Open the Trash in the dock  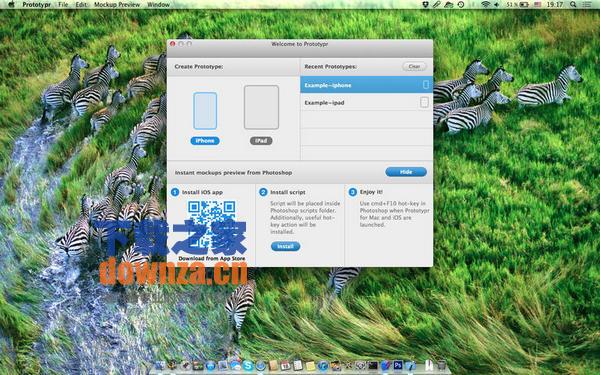[x=441, y=365]
